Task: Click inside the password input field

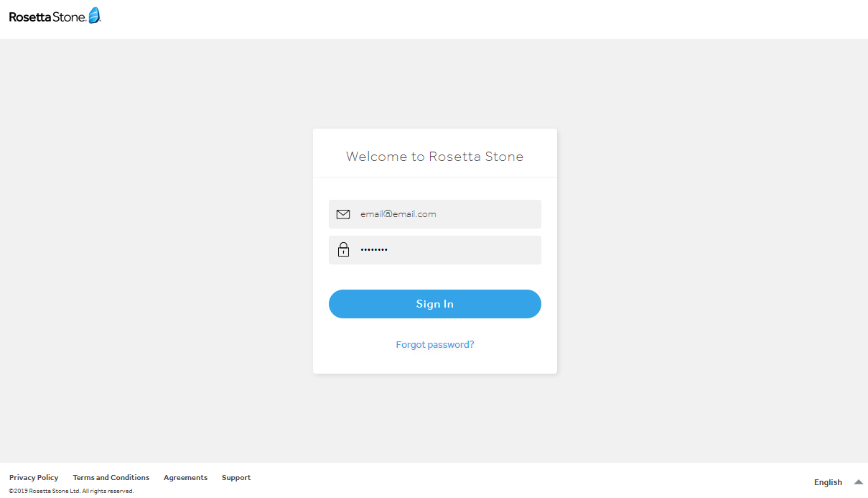Action: (x=445, y=249)
